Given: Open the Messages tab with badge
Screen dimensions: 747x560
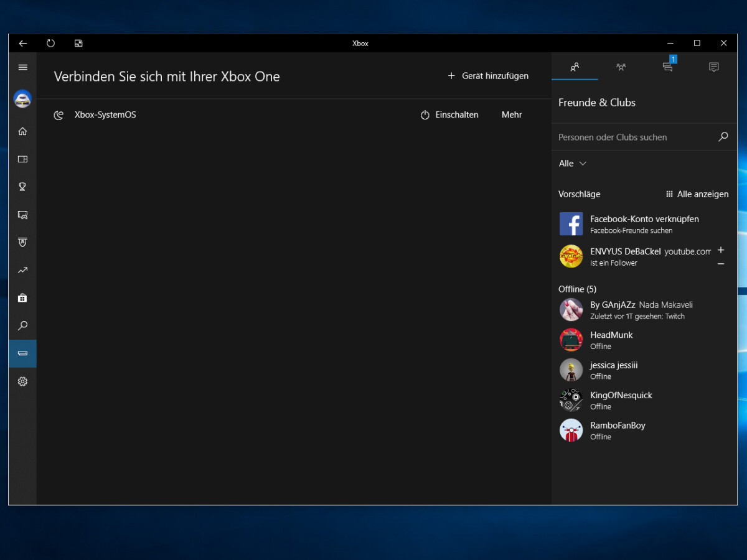Looking at the screenshot, I should coord(667,67).
